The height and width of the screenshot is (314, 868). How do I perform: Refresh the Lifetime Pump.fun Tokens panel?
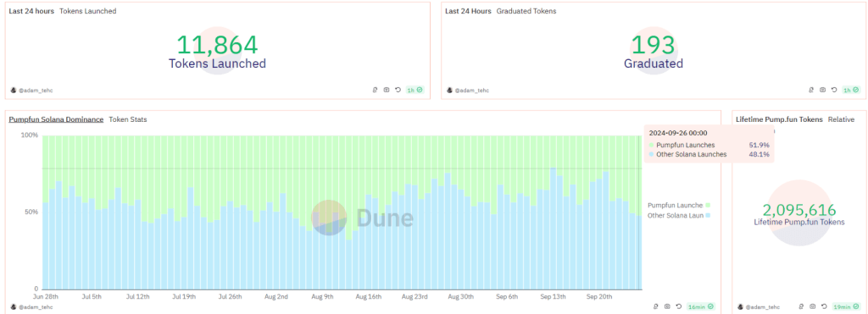(x=824, y=306)
